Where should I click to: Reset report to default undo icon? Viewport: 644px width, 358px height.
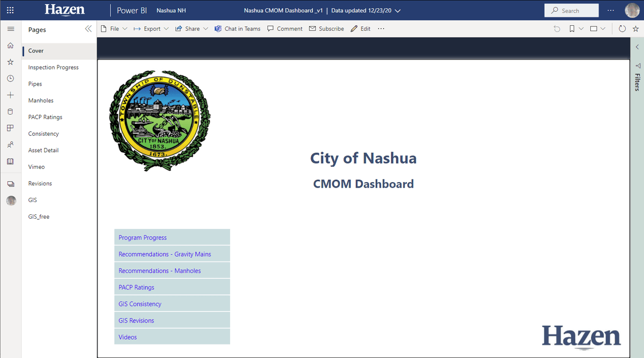(557, 29)
